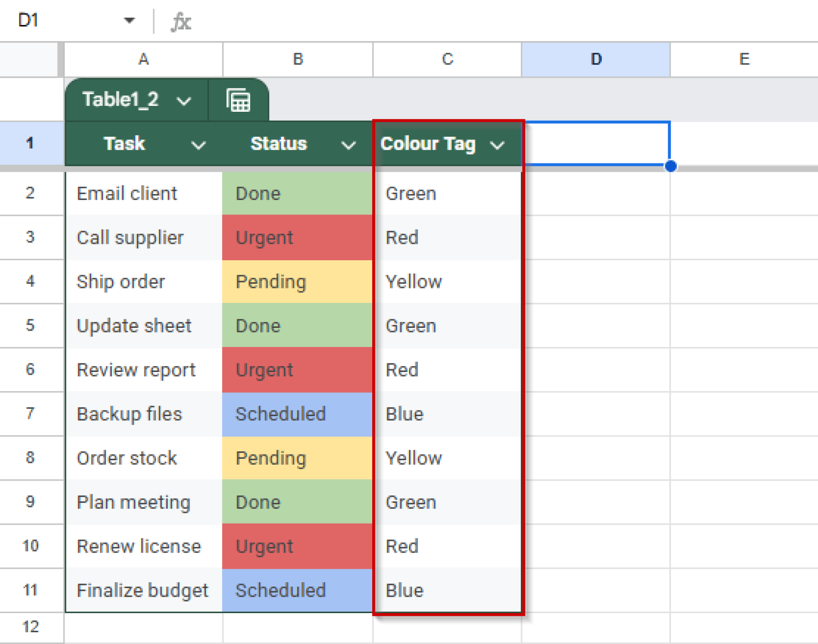Expand the Table1_2 name chevron
Viewport: 818px width, 644px height.
coord(184,100)
